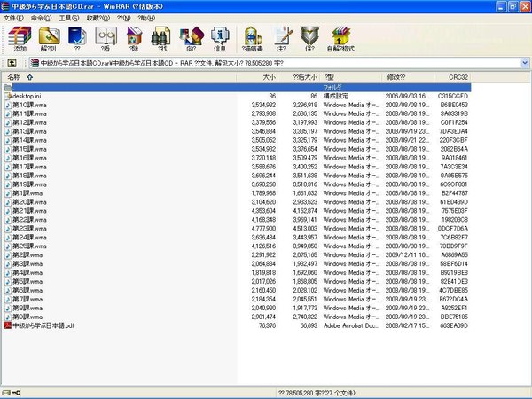Select file 第9課.wma
Screen dimensions: 532x399
click(27, 317)
